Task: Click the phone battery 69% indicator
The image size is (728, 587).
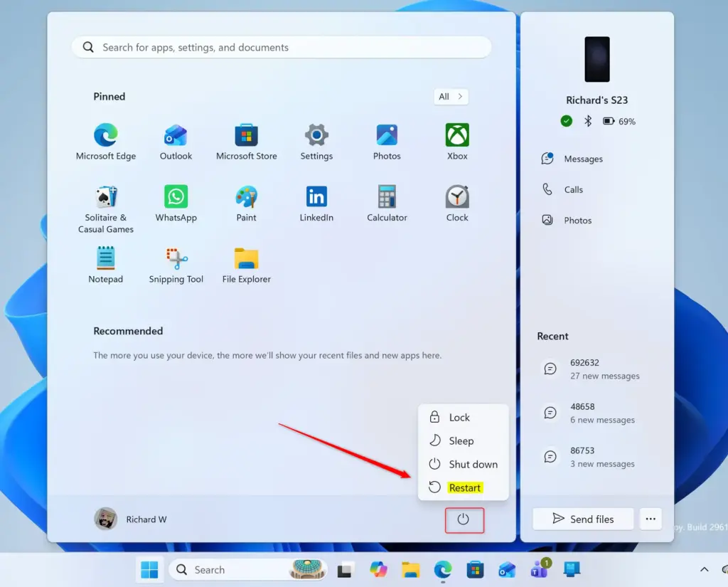Action: tap(619, 121)
